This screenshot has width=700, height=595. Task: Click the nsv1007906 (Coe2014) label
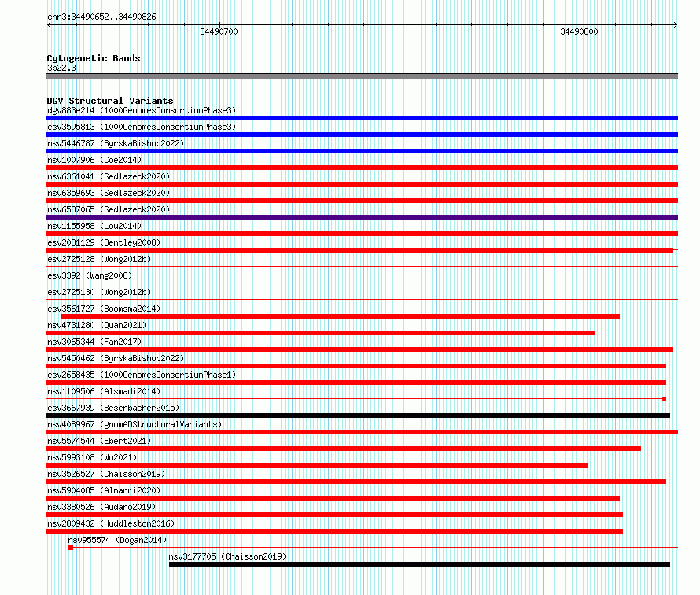pyautogui.click(x=94, y=160)
